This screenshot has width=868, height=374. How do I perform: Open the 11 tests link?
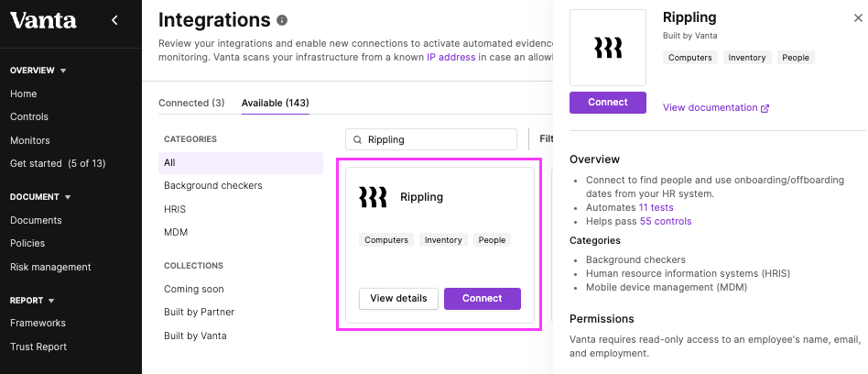(x=656, y=207)
